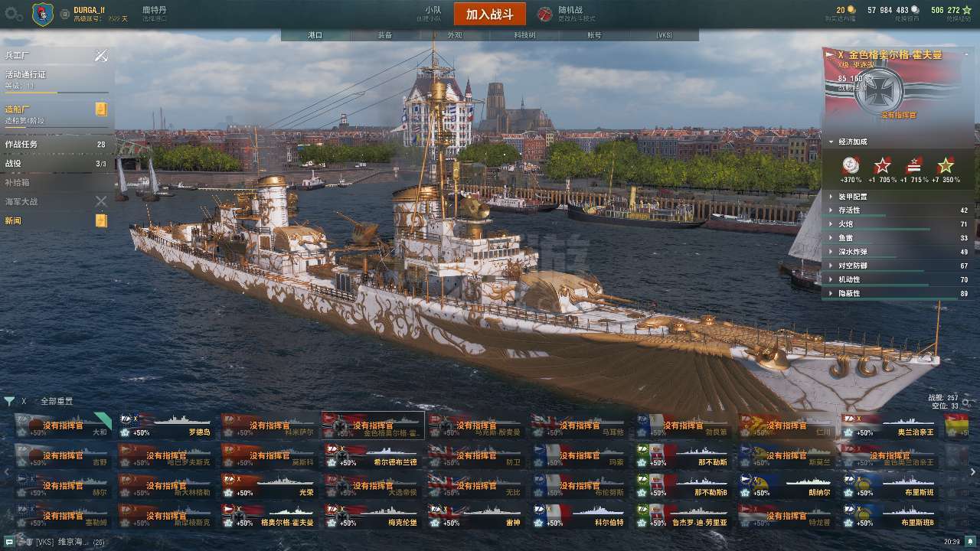Open the chat icon at bottom left

click(x=8, y=542)
